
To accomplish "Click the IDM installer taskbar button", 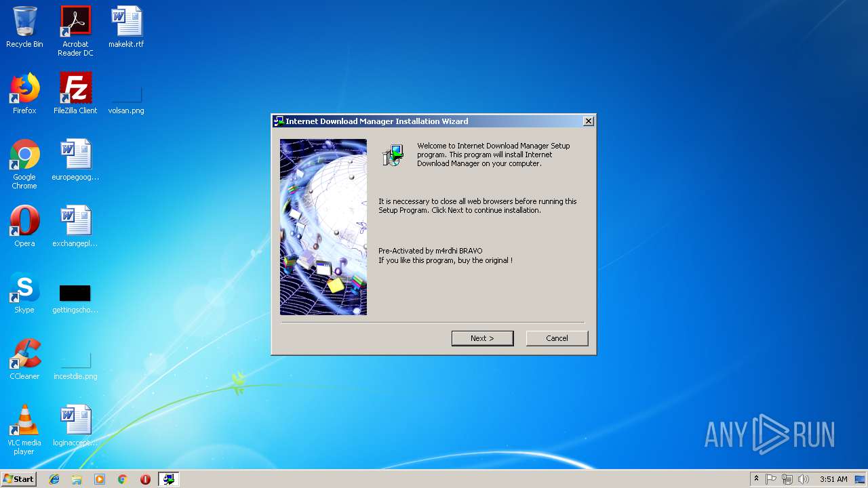I will click(x=168, y=479).
